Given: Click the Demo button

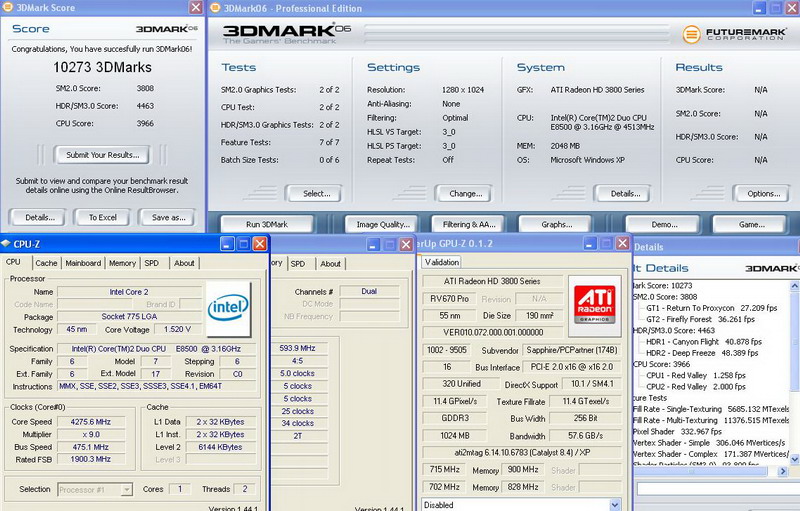Looking at the screenshot, I should coord(664,224).
